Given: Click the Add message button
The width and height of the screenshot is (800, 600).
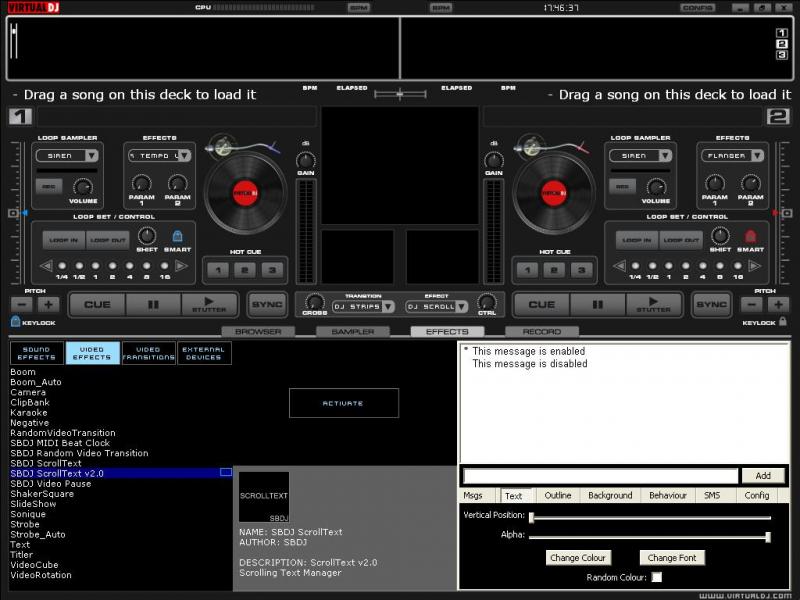Looking at the screenshot, I should click(x=763, y=476).
